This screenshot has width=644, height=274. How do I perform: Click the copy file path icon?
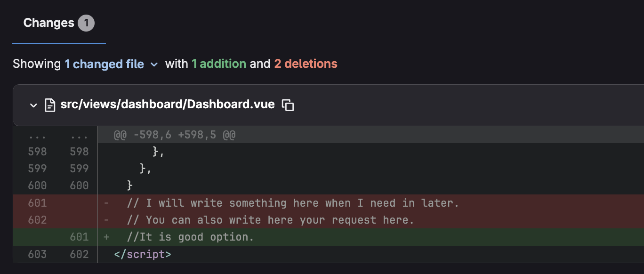click(288, 105)
